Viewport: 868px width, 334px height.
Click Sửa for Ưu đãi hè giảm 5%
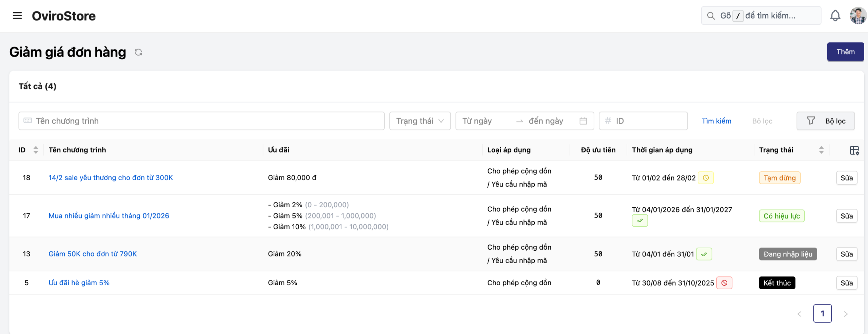pyautogui.click(x=846, y=283)
